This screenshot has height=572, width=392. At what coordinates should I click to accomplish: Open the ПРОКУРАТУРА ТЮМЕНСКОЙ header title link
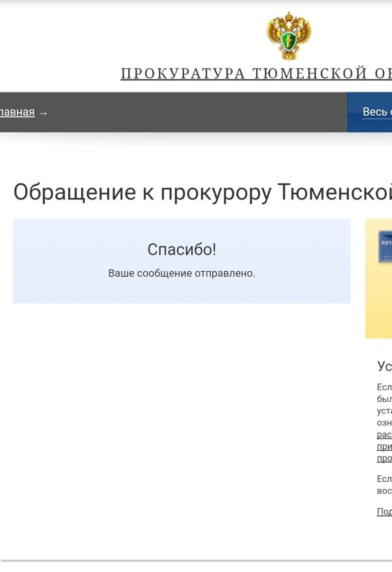[x=256, y=73]
